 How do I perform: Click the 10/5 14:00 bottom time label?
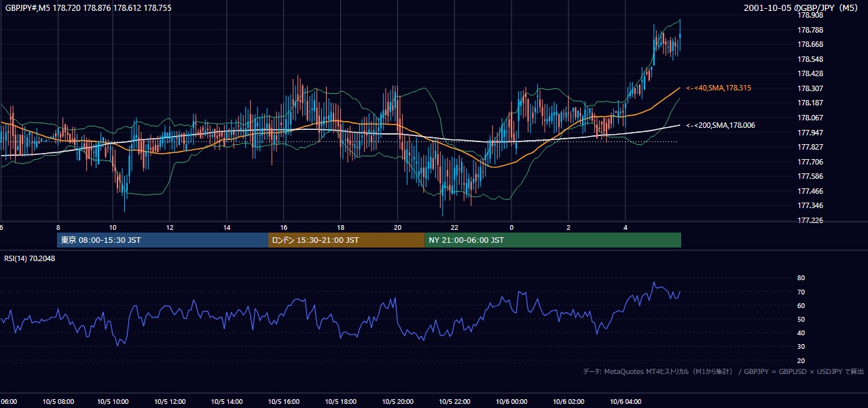227,402
